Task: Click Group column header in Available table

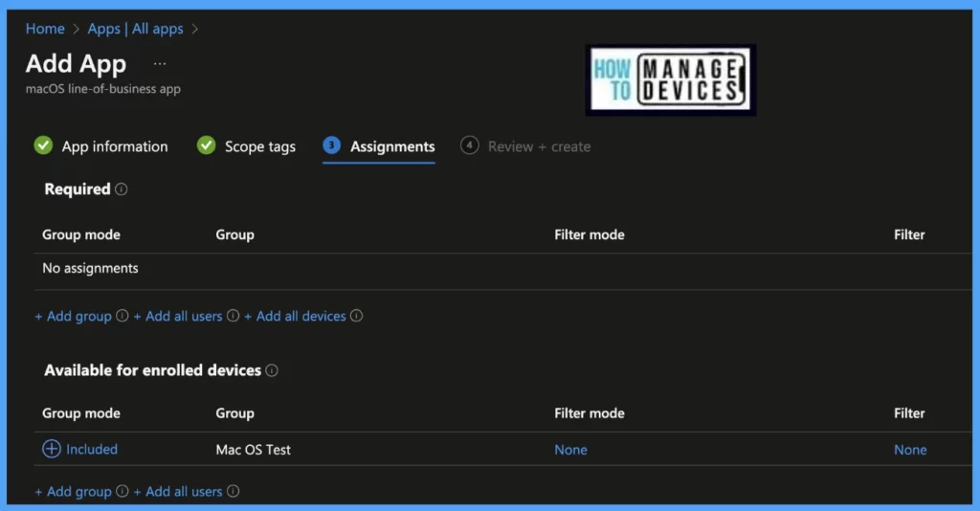Action: pyautogui.click(x=235, y=413)
